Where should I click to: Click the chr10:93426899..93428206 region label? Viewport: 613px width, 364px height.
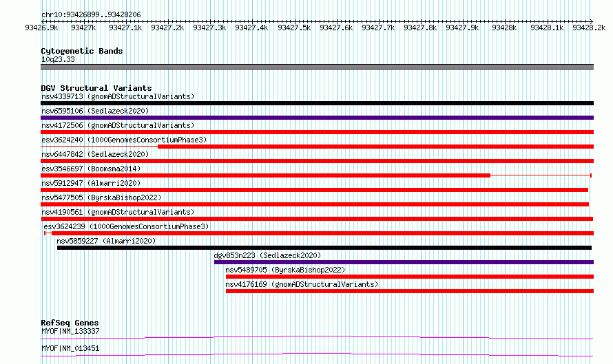[91, 15]
